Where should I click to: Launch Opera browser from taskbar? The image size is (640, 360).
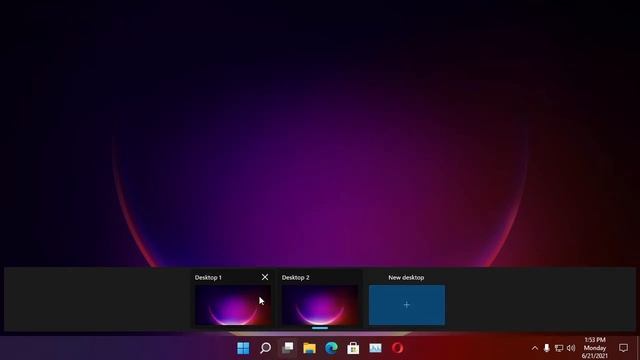398,348
